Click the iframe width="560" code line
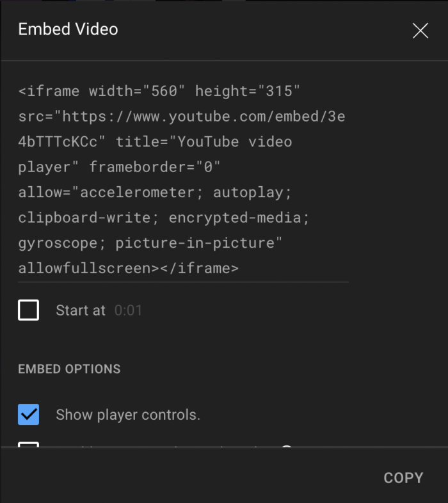 102,91
